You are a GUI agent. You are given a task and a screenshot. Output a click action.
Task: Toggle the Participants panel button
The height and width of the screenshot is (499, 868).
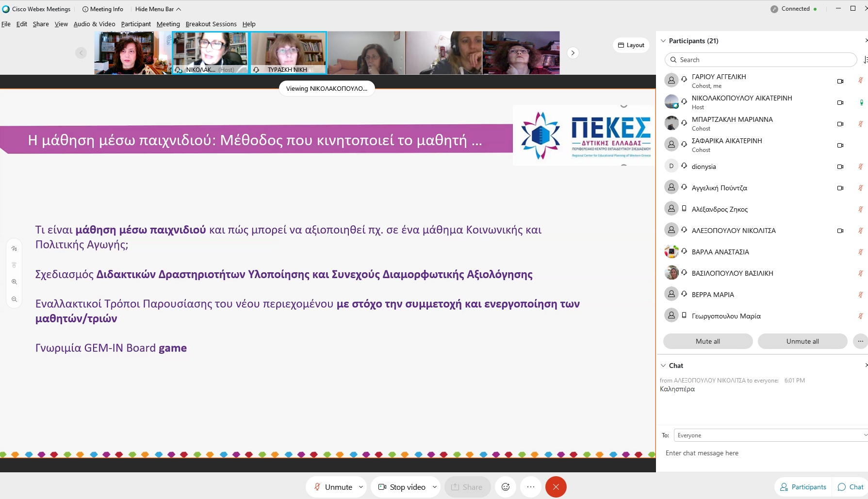pyautogui.click(x=803, y=487)
